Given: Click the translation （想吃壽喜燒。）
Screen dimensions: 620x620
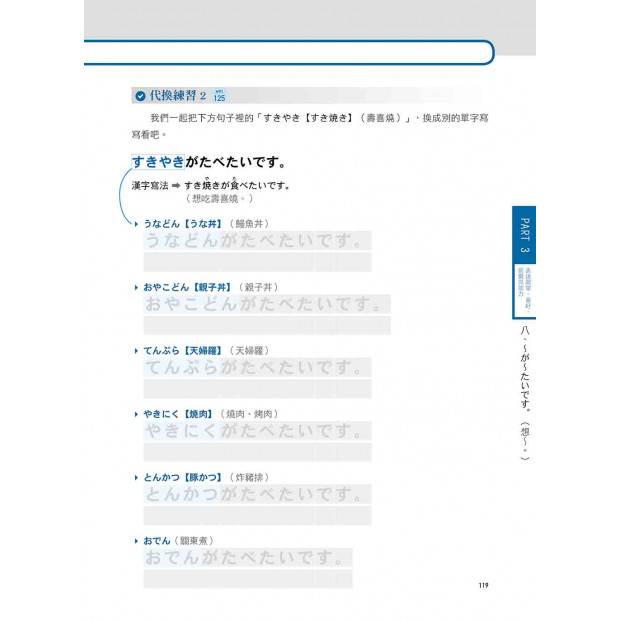Looking at the screenshot, I should [x=219, y=198].
